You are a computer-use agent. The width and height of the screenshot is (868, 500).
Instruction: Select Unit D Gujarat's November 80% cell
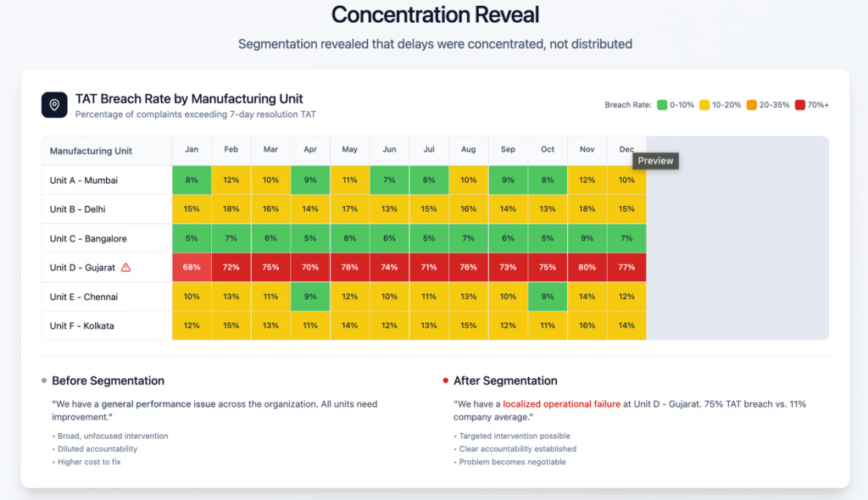(x=587, y=268)
